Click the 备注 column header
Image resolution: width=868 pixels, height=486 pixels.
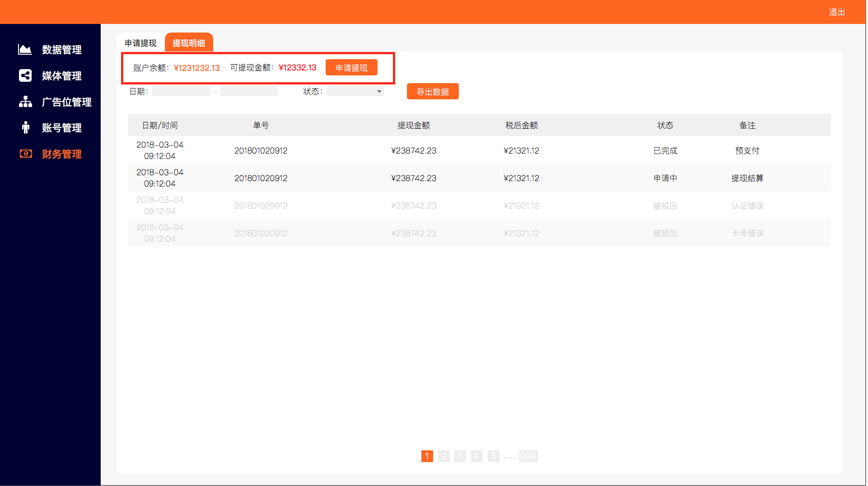(747, 125)
